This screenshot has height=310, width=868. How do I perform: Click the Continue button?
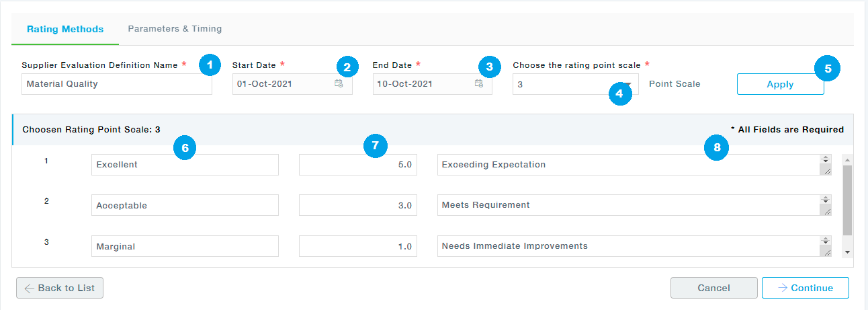[805, 288]
